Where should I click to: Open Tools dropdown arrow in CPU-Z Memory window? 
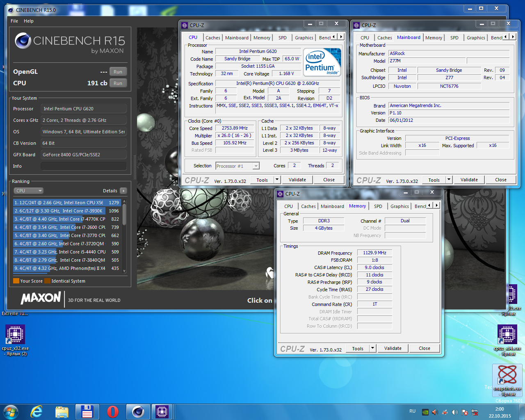(x=372, y=348)
